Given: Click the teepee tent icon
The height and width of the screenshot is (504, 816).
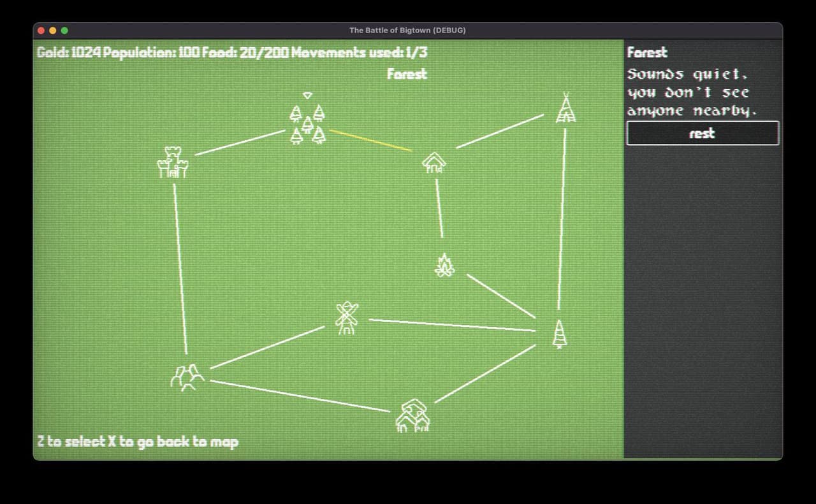Looking at the screenshot, I should click(x=565, y=107).
